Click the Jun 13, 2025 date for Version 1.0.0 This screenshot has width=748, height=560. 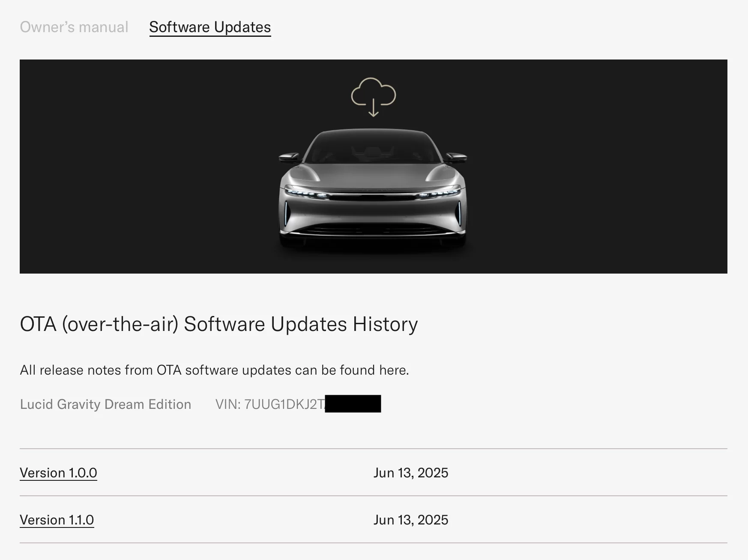coord(411,473)
